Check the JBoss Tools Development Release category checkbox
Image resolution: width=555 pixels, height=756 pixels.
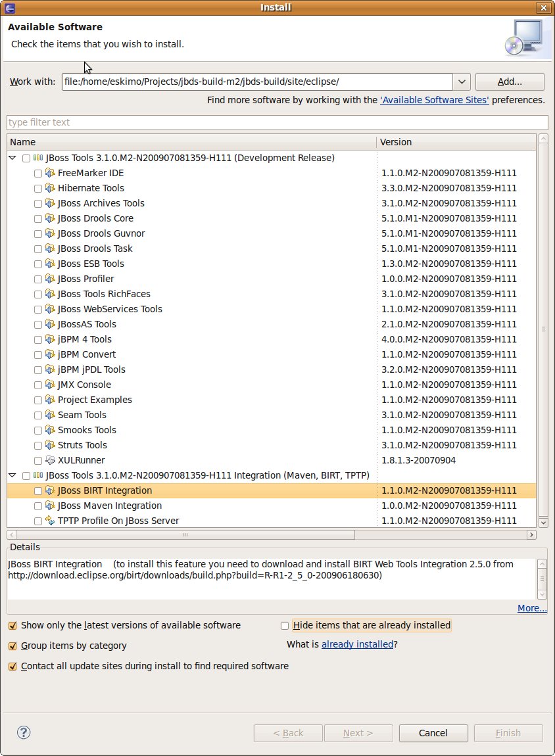(26, 158)
